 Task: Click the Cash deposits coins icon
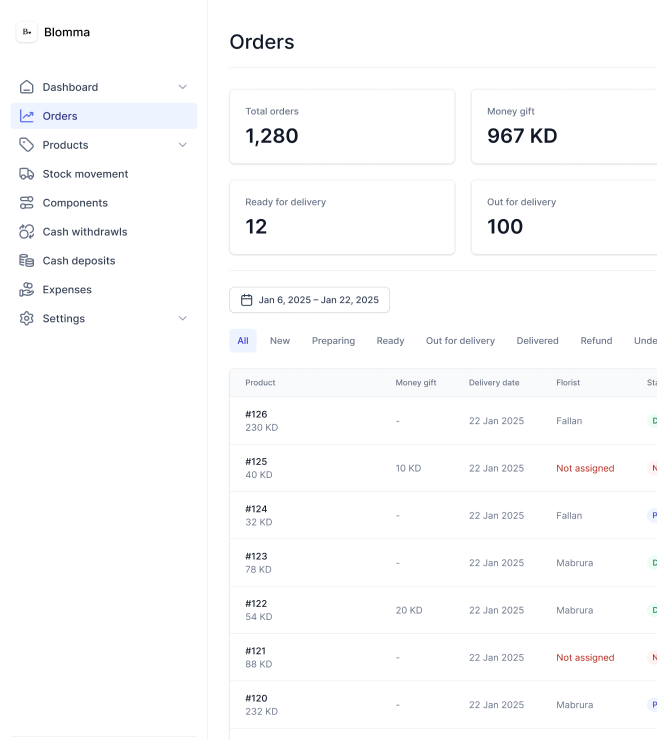(27, 261)
